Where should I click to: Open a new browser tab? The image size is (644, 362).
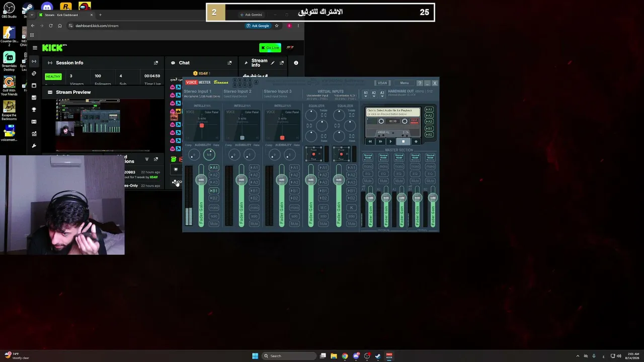[100, 15]
